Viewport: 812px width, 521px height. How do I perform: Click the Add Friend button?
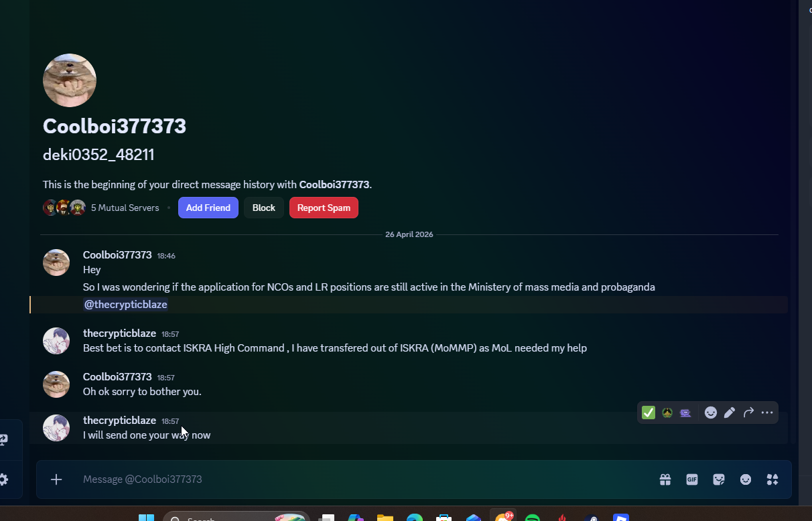click(208, 208)
